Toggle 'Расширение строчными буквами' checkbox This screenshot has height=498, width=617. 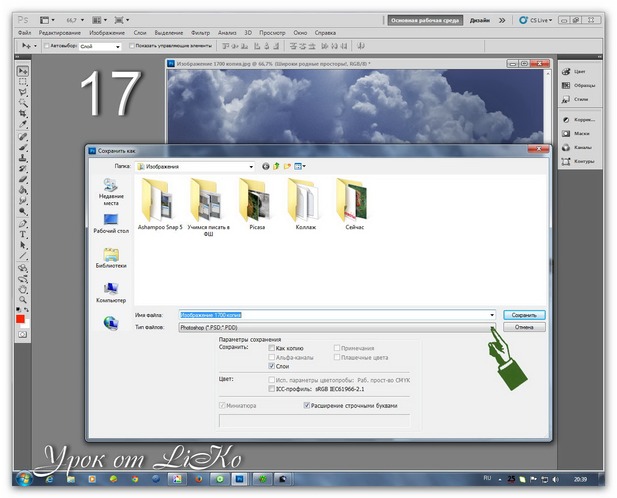coord(307,405)
